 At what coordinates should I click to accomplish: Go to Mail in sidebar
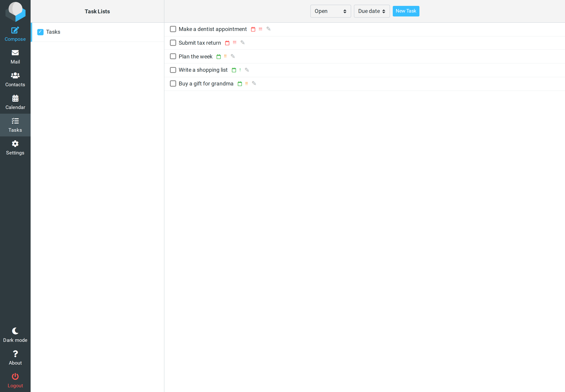15,57
